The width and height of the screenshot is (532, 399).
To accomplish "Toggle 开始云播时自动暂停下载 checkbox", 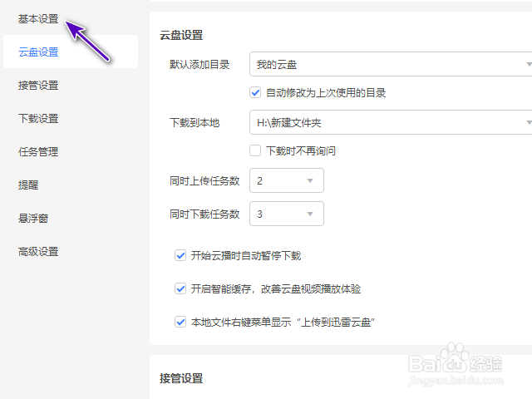I will [180, 255].
